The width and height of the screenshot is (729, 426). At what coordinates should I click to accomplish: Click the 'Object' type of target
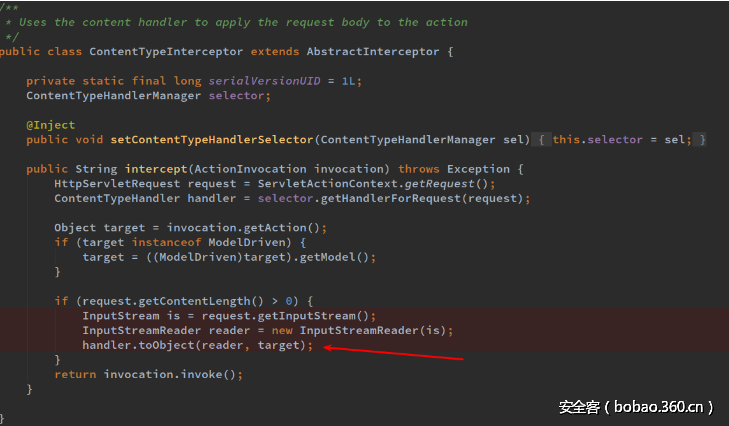(x=75, y=228)
